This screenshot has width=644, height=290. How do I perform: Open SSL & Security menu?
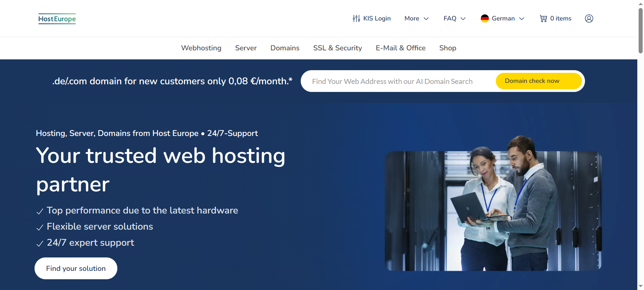(x=337, y=48)
